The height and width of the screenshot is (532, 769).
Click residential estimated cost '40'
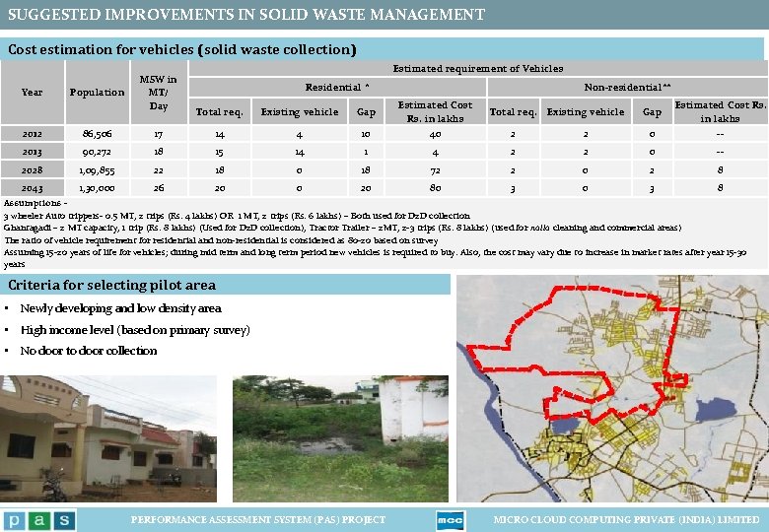click(435, 134)
